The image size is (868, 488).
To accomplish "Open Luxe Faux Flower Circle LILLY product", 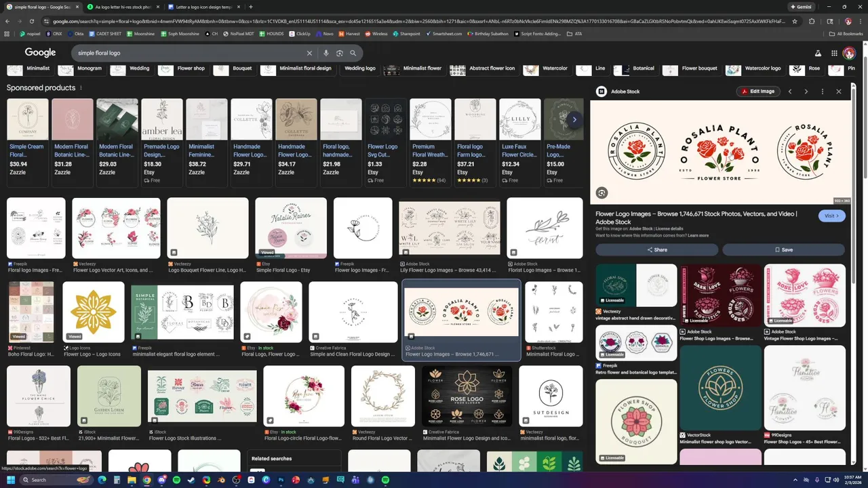I will click(520, 142).
